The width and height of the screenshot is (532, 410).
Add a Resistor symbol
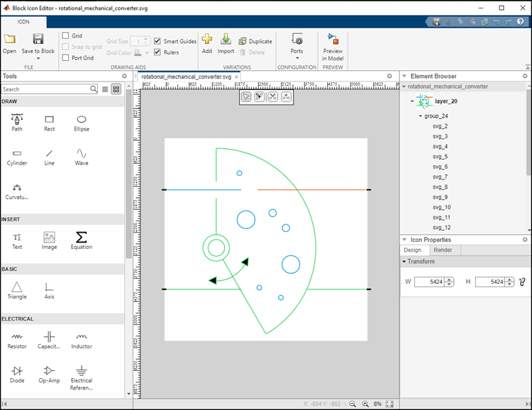17,340
